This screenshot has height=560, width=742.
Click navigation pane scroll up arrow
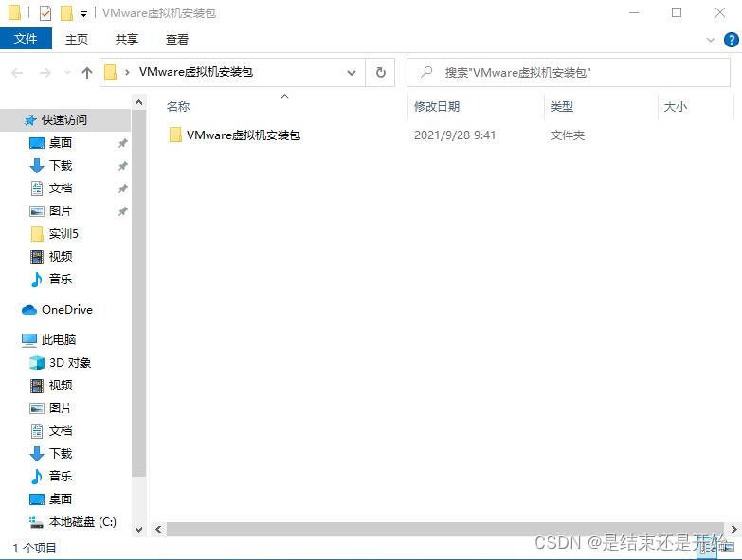(138, 102)
